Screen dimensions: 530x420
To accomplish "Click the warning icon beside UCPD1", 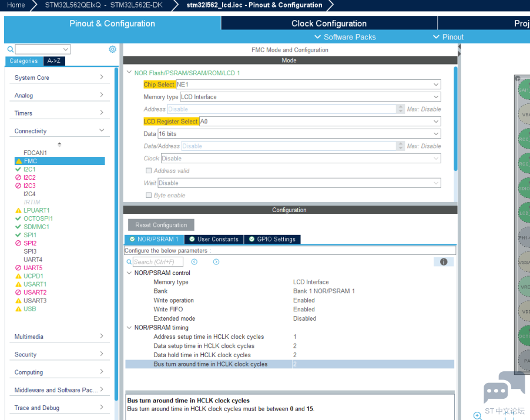I will 19,276.
